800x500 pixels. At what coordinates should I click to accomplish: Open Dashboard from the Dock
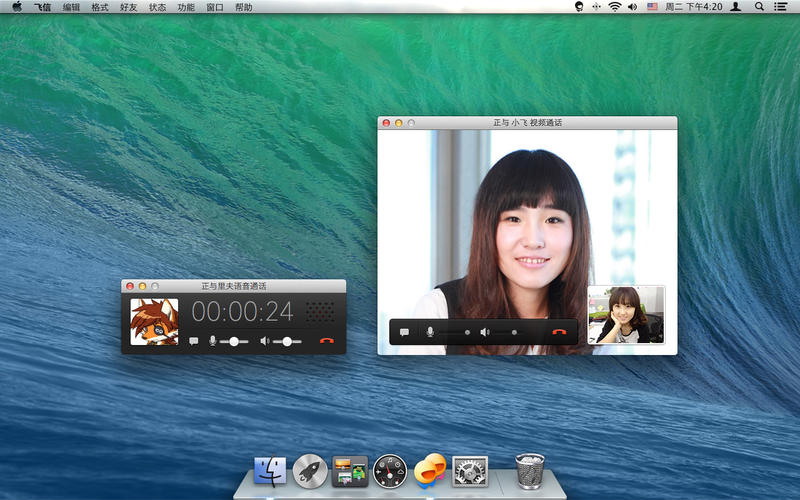pos(390,469)
